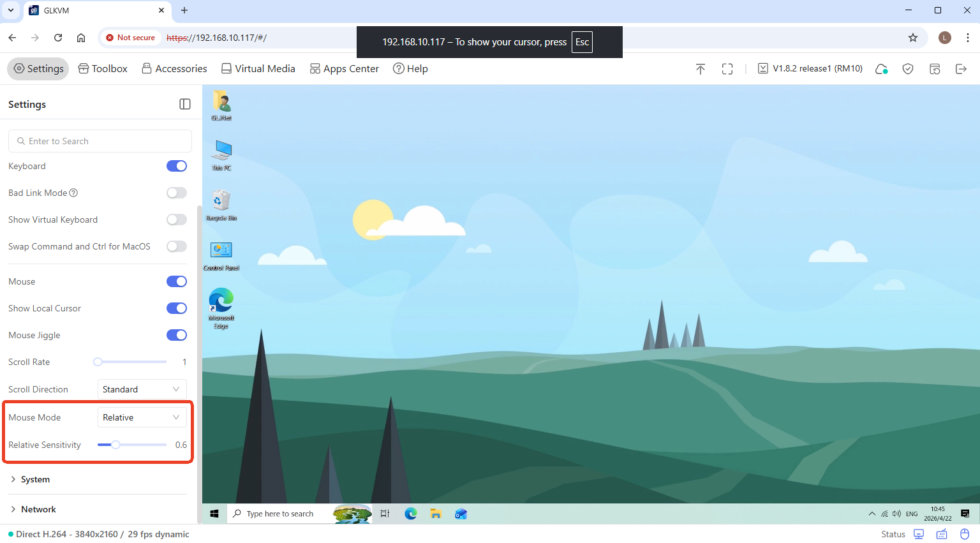
Task: Expand the System section
Action: pos(35,479)
